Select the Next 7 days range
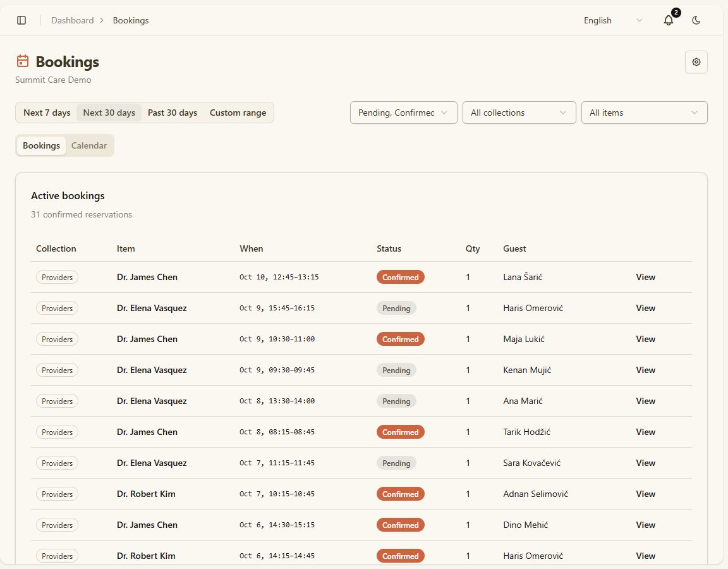The width and height of the screenshot is (728, 569). [x=47, y=113]
